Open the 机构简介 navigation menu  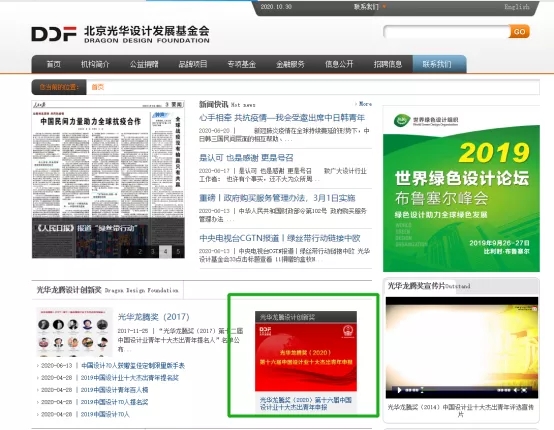coord(95,64)
